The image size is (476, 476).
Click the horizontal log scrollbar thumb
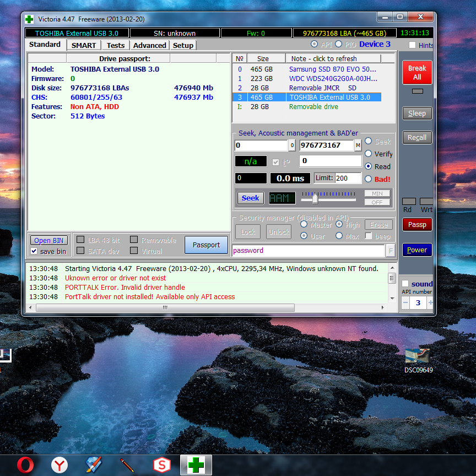165,307
